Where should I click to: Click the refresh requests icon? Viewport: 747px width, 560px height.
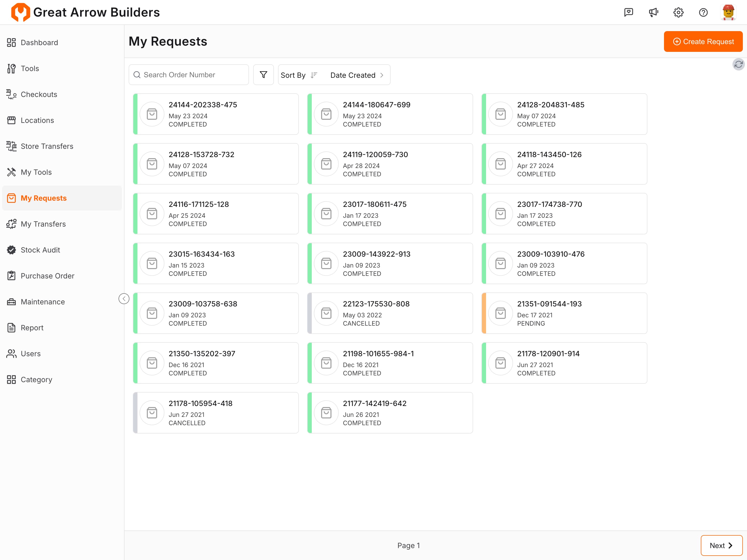pyautogui.click(x=738, y=64)
